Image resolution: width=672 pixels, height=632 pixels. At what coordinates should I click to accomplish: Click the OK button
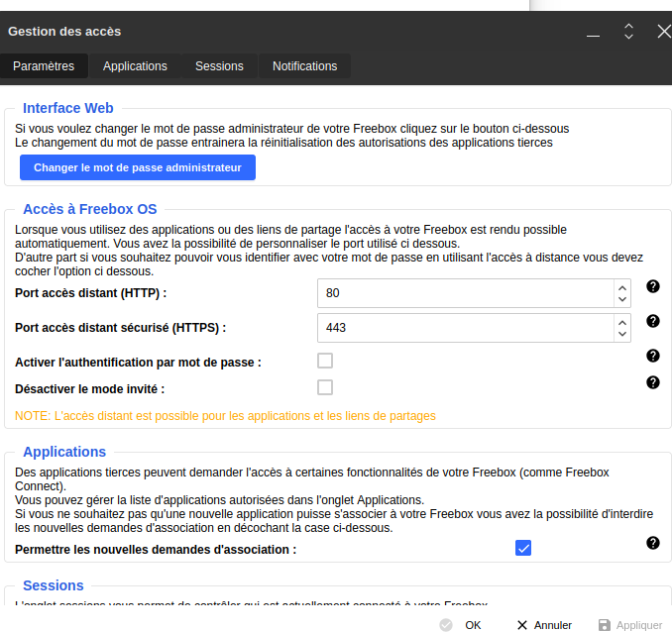point(462,625)
